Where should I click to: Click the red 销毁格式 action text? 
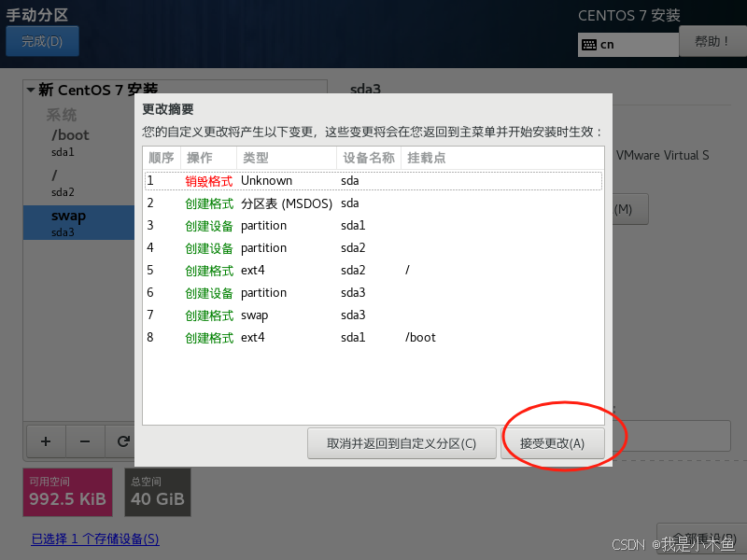pyautogui.click(x=208, y=181)
